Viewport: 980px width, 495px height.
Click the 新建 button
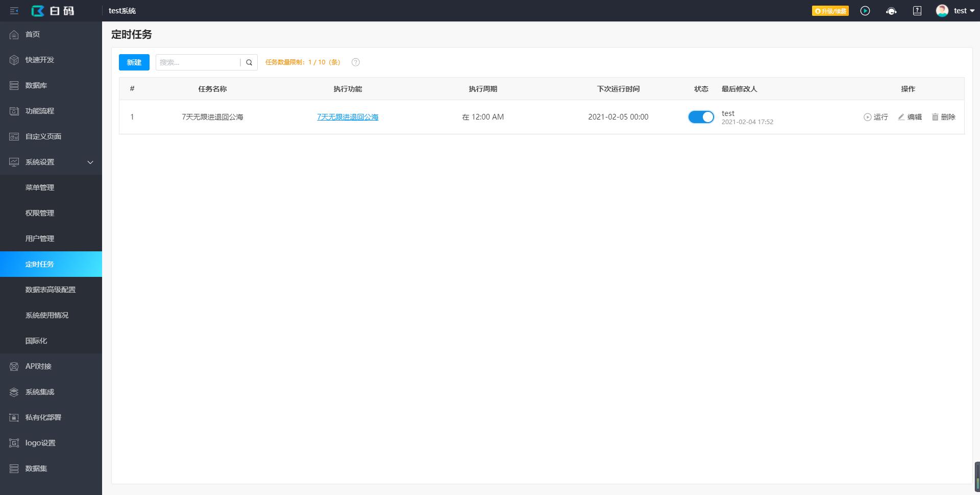point(134,62)
